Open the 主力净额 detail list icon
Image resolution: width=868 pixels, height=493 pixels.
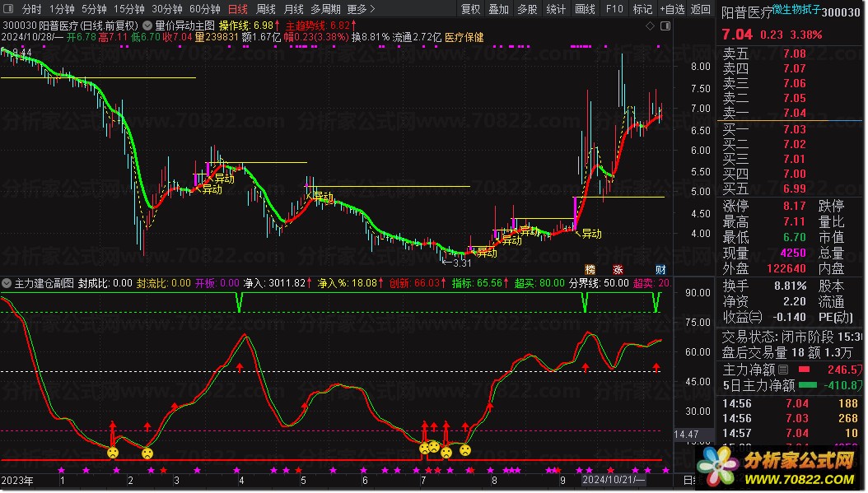coord(783,369)
